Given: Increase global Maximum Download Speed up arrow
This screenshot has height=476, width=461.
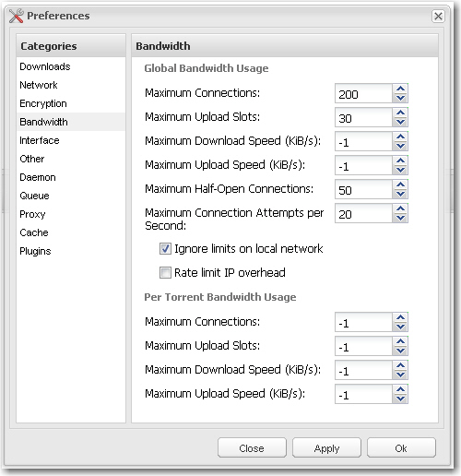Looking at the screenshot, I should click(400, 137).
